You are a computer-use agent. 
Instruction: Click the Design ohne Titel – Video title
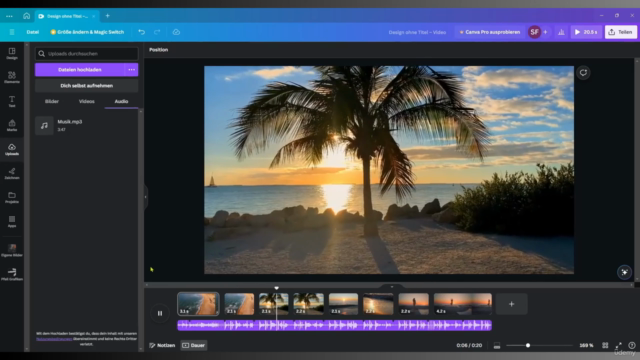417,32
